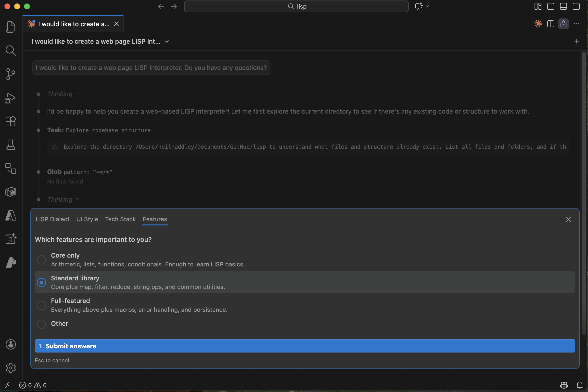Click the Claude Code icon in editor toolbar
Screen dimensions: 588x392
538,24
